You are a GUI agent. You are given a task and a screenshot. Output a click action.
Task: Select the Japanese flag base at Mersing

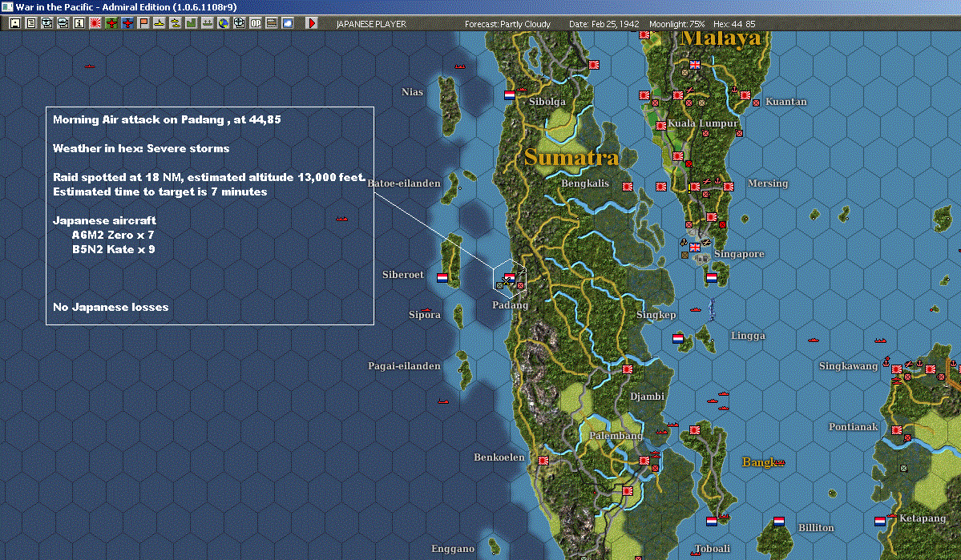[729, 187]
